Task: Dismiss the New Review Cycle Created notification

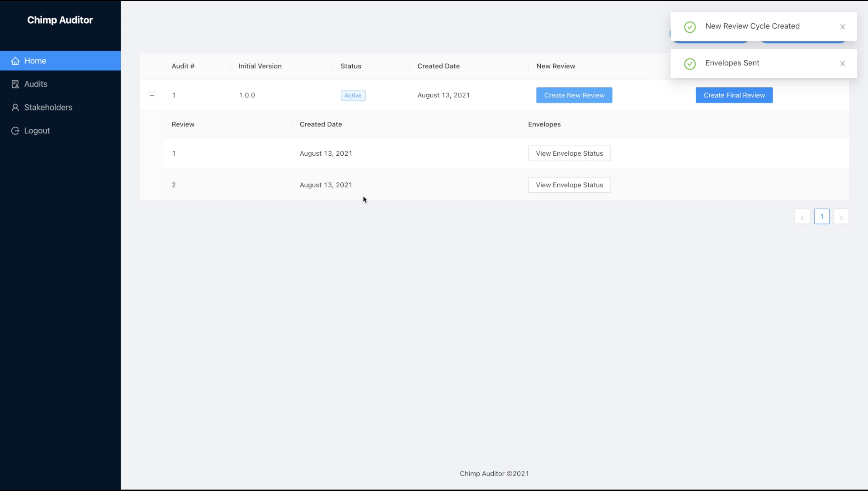Action: 842,27
